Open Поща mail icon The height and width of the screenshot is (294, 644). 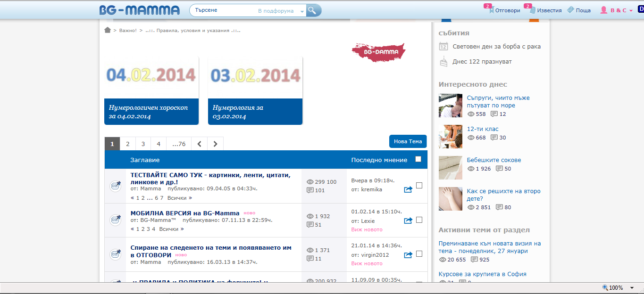click(x=570, y=10)
